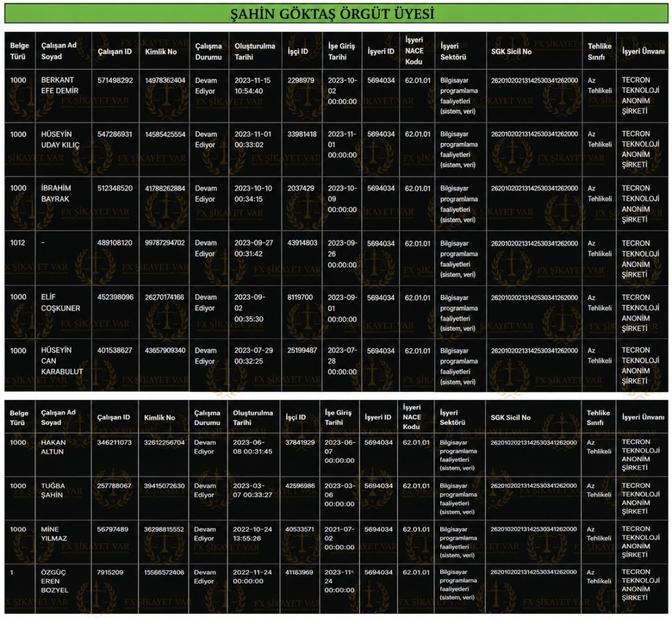Click Kimlik No 99787294702
Image resolution: width=672 pixels, height=618 pixels.
click(165, 243)
